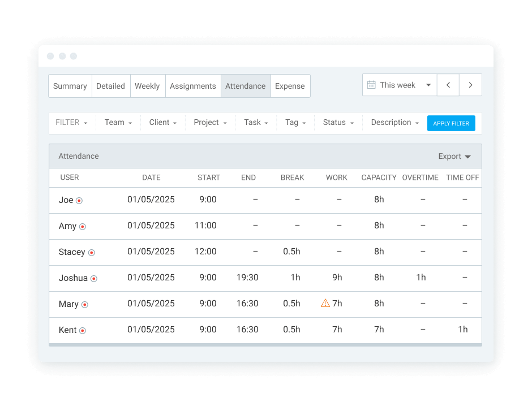Open the Status filter dropdown
The width and height of the screenshot is (532, 407).
338,123
